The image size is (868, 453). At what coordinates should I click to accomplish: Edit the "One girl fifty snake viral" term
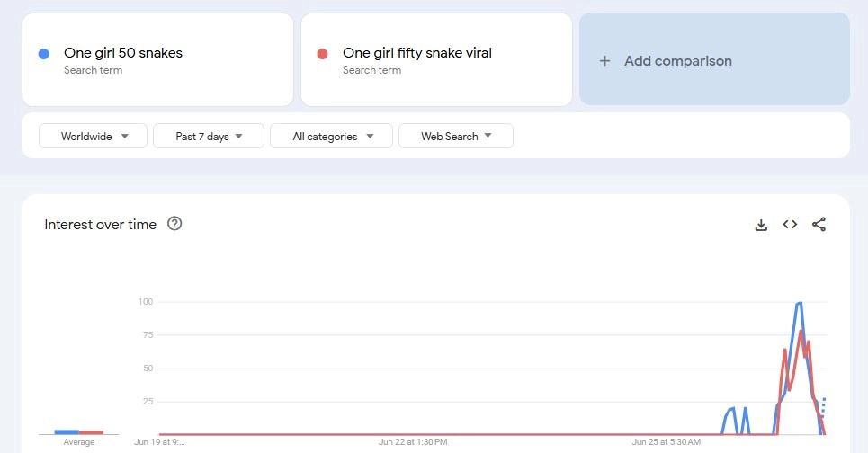417,53
